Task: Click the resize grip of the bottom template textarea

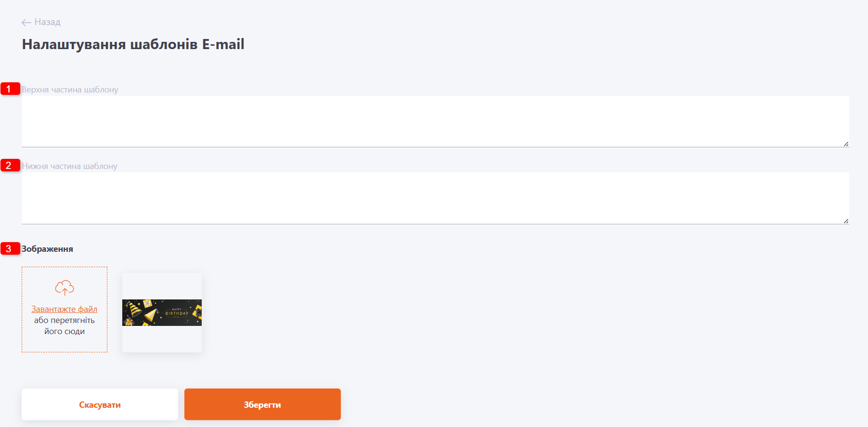Action: (x=846, y=221)
